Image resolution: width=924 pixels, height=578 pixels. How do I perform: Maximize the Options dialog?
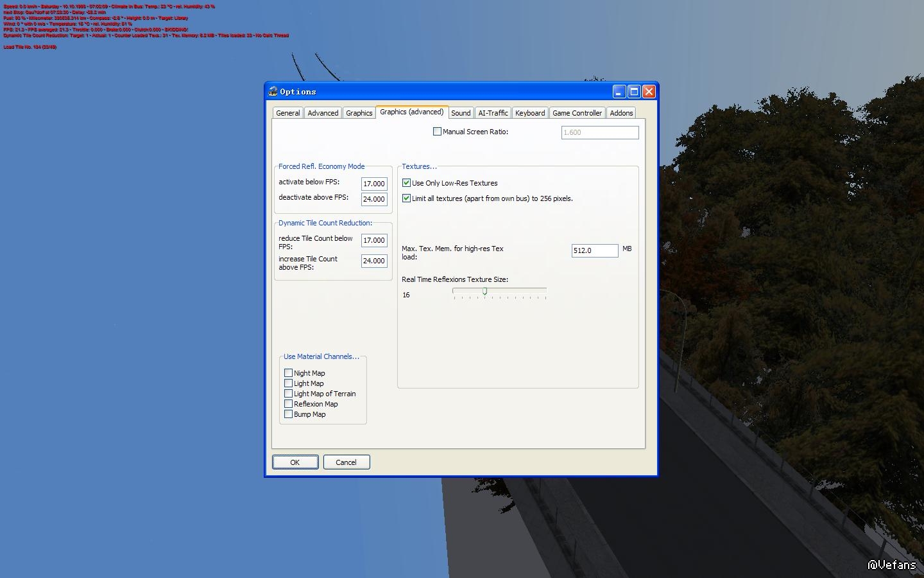tap(634, 92)
